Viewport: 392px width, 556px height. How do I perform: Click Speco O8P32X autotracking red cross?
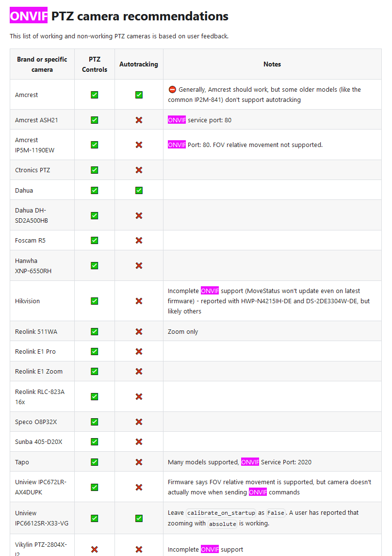(x=139, y=422)
